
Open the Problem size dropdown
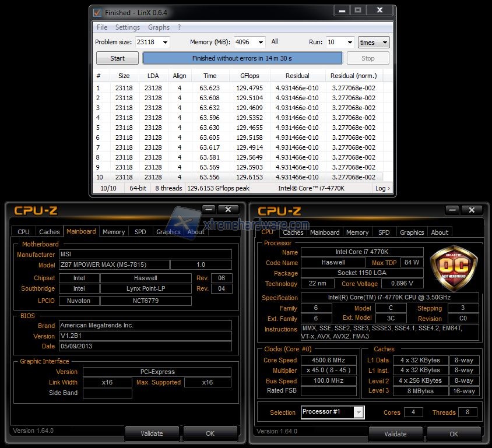165,43
